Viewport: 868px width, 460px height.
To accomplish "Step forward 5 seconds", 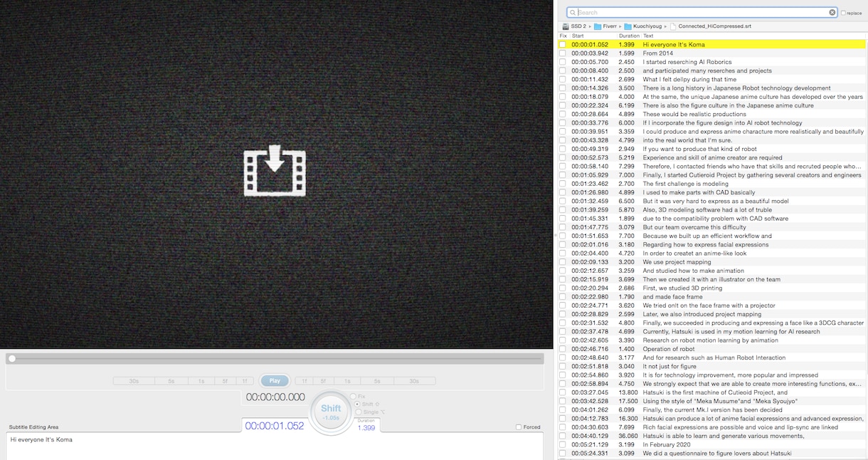I will pos(376,381).
